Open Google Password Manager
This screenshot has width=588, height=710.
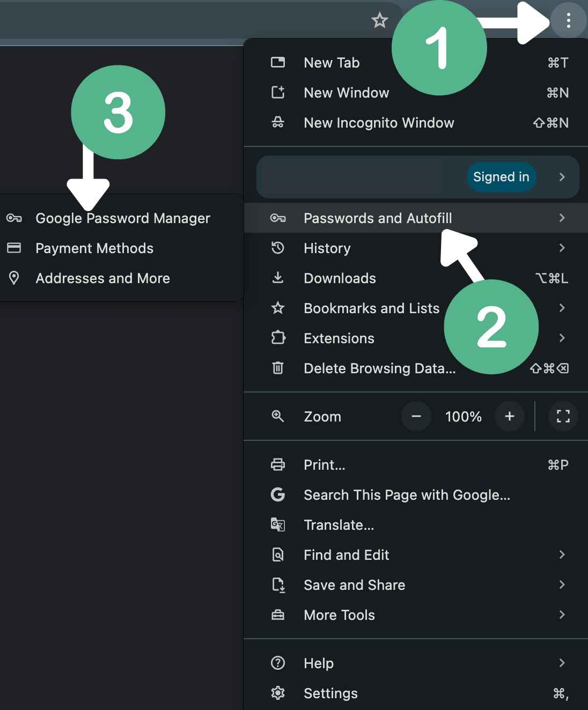[x=122, y=218]
